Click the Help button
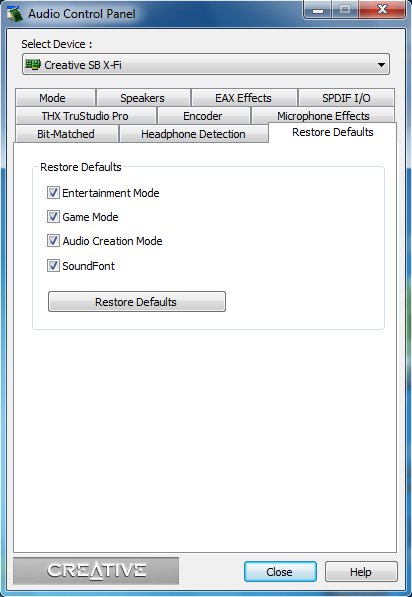The height and width of the screenshot is (597, 412). click(361, 571)
